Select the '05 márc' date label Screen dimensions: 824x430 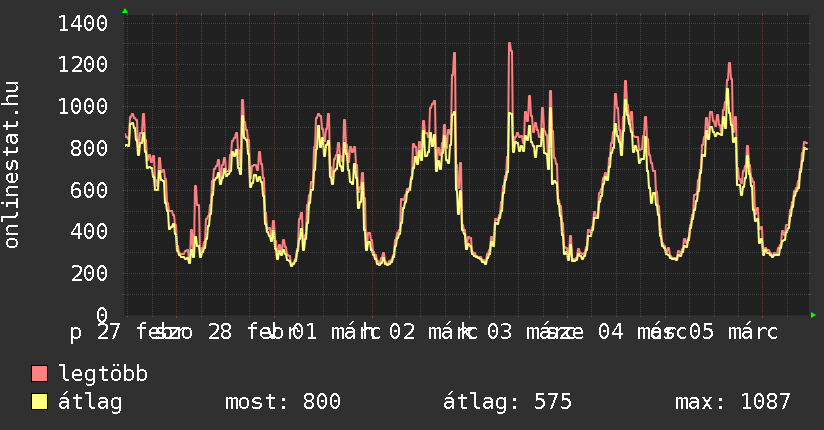733,331
